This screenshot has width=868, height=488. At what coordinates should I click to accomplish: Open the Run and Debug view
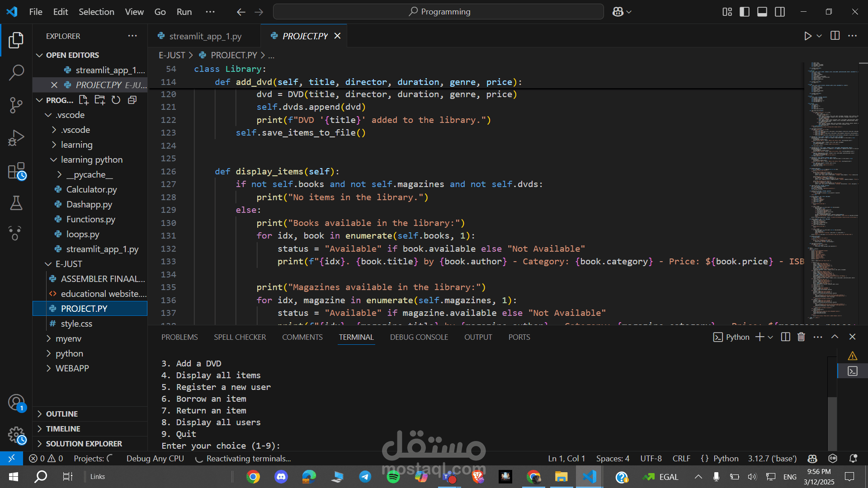16,138
